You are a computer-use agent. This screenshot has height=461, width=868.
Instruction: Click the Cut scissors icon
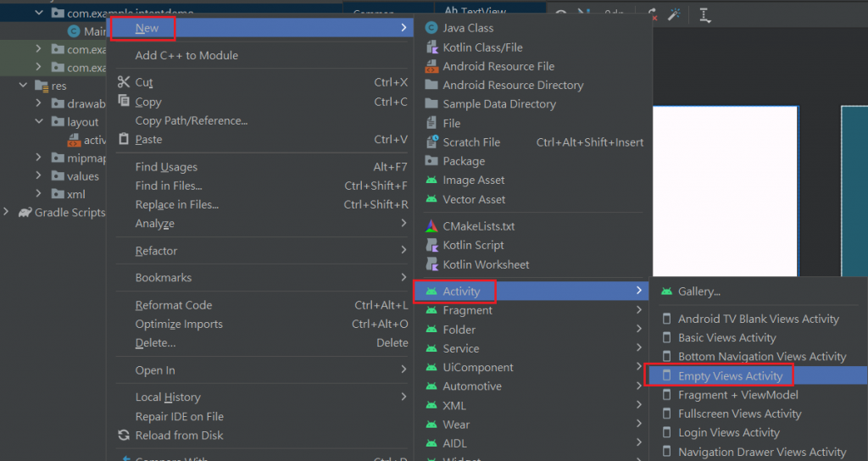124,82
